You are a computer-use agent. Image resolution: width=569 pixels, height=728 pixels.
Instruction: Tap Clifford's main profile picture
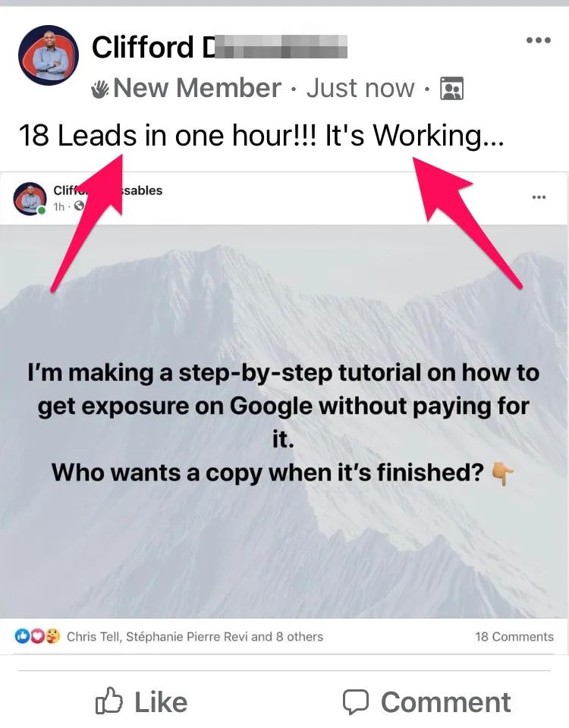[49, 55]
